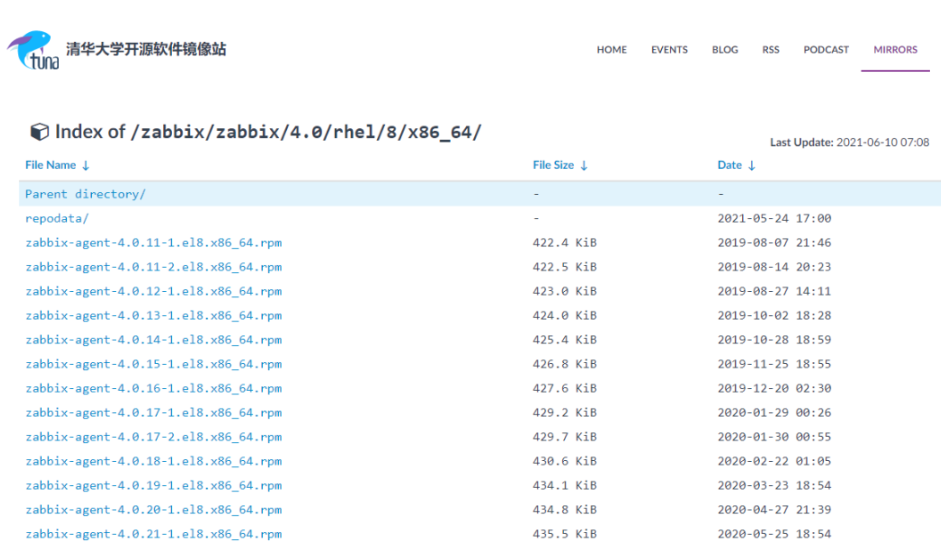The width and height of the screenshot is (941, 557).
Task: Download zabbix-agent-4.0.12-1.el8.x86_64.rpm
Action: (x=154, y=291)
